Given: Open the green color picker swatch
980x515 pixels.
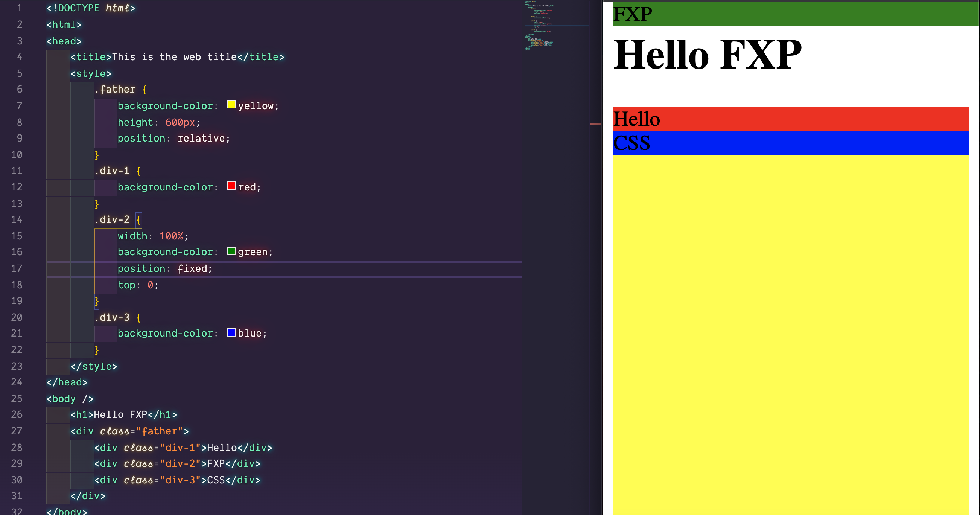Looking at the screenshot, I should (231, 251).
